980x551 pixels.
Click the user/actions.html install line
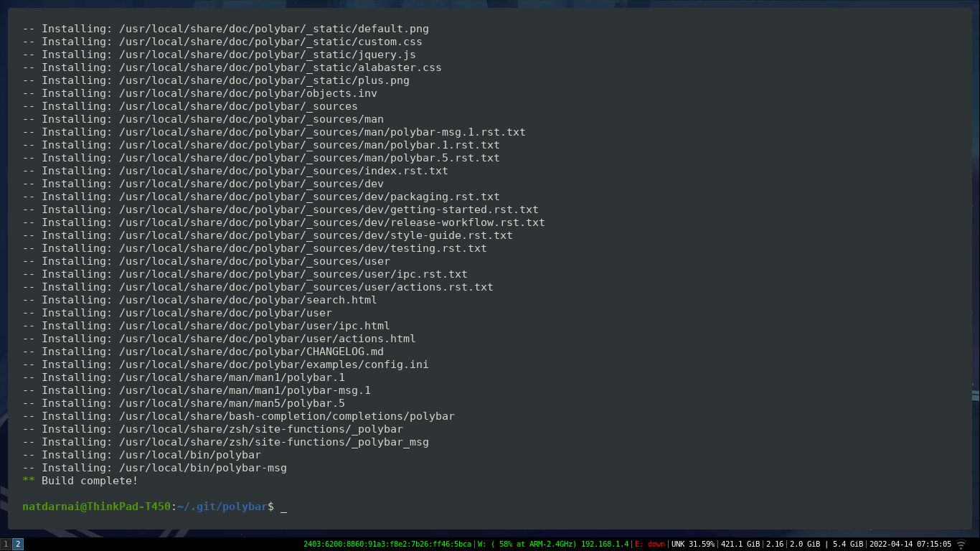(x=219, y=339)
